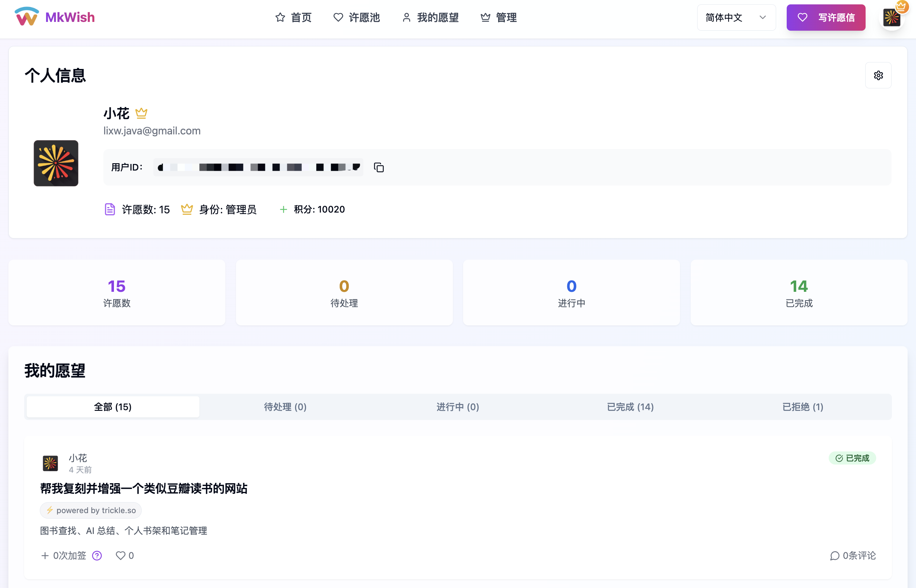Select the 已拒绝 (1) tab
This screenshot has width=916, height=588.
803,406
